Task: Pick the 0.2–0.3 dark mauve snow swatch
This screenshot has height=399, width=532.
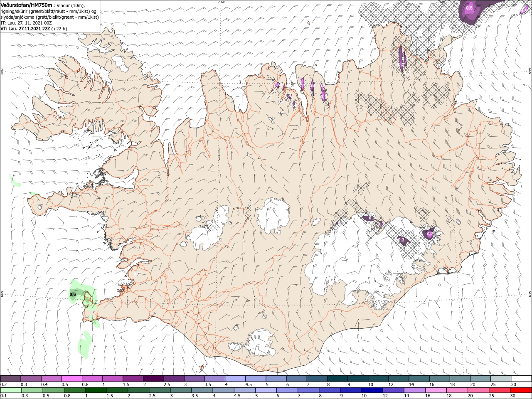Action: click(10, 379)
